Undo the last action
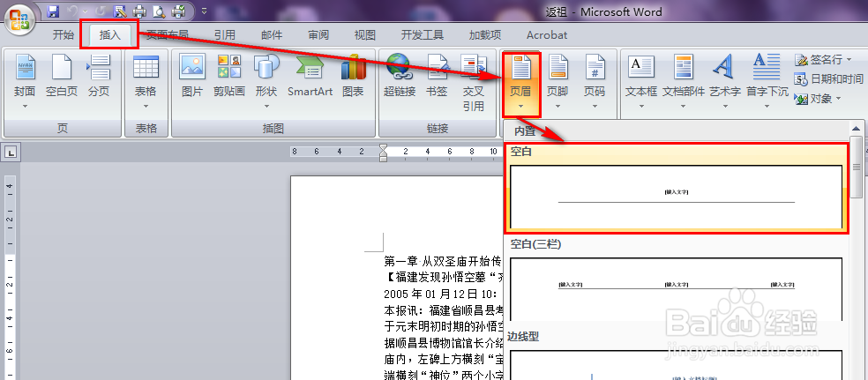Viewport: 868px width, 380px height. coord(71,11)
